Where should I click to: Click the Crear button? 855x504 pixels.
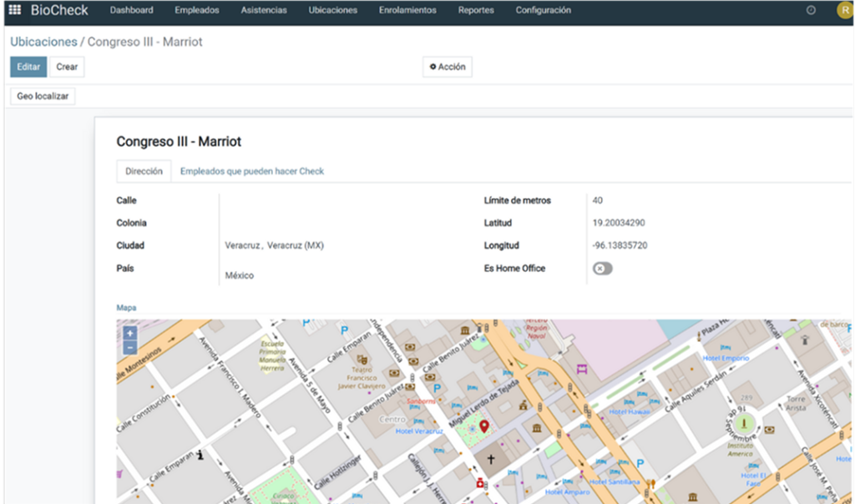pos(67,67)
